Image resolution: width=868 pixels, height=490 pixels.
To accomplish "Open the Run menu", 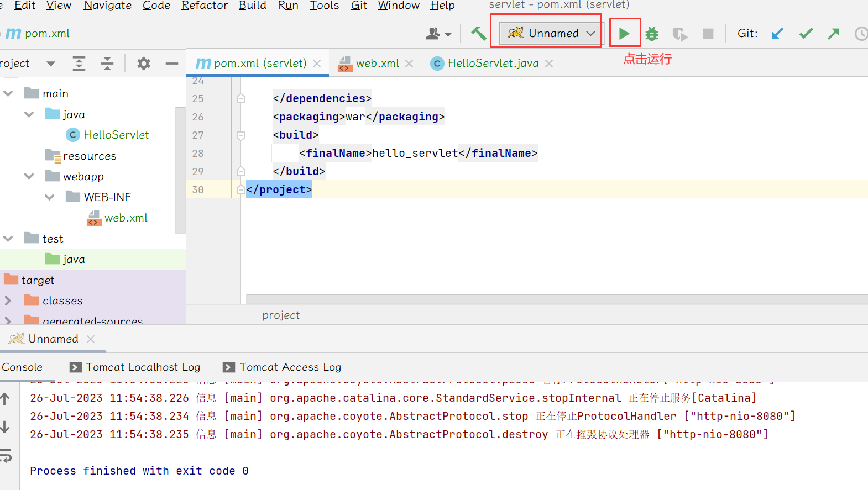I will coord(288,6).
